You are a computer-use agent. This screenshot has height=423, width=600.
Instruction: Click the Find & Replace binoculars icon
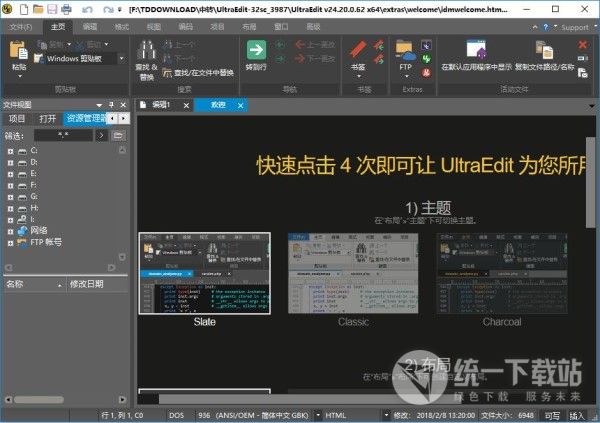147,51
